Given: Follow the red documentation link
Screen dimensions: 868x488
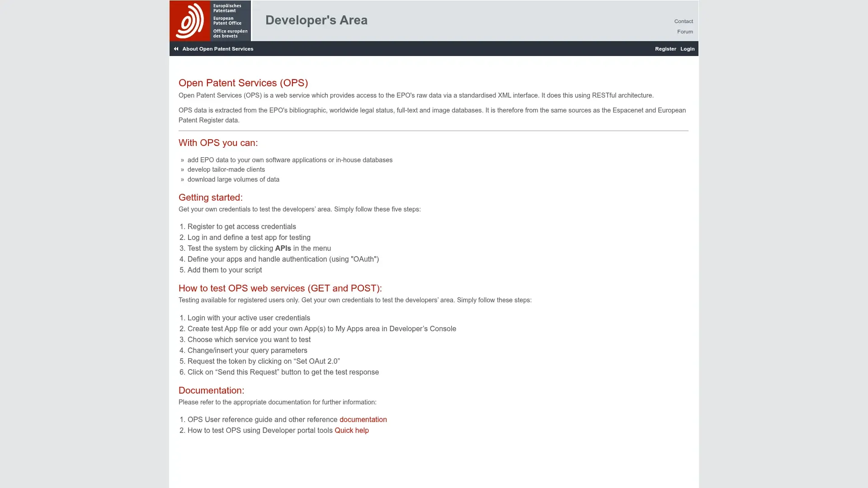Looking at the screenshot, I should click(363, 420).
